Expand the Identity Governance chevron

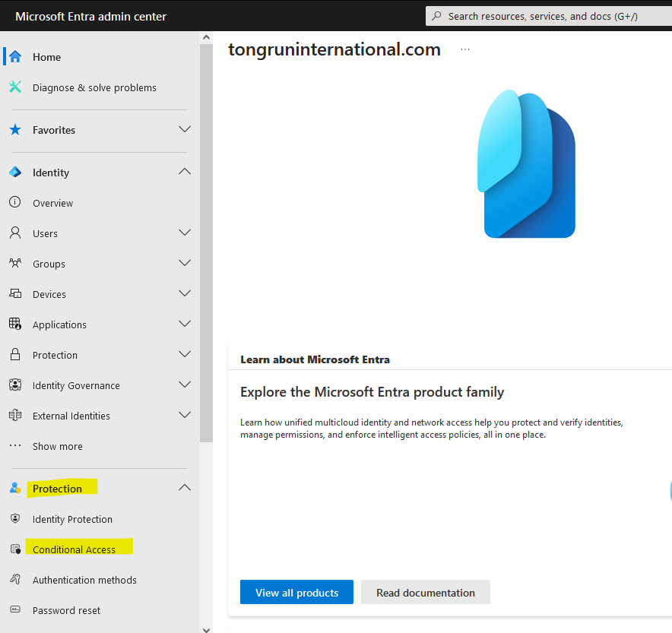pyautogui.click(x=185, y=385)
